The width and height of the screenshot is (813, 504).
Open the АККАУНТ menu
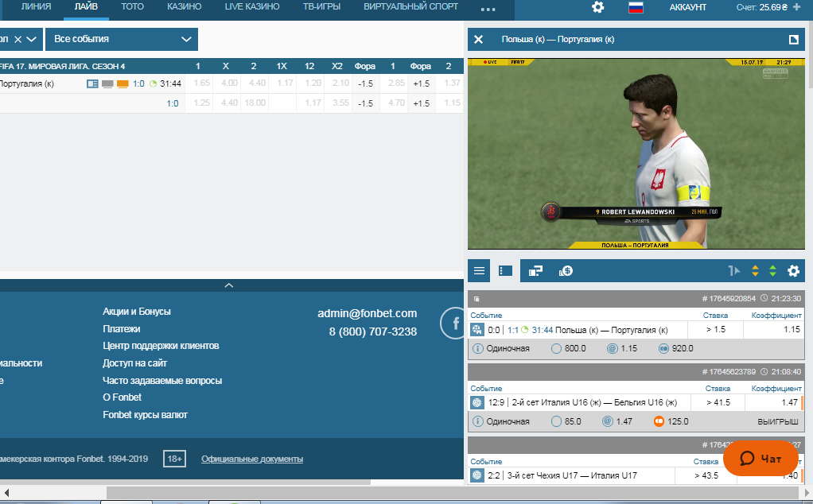point(687,7)
